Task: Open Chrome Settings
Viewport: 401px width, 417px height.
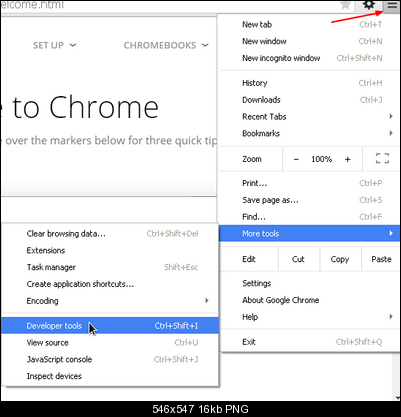Action: point(309,283)
